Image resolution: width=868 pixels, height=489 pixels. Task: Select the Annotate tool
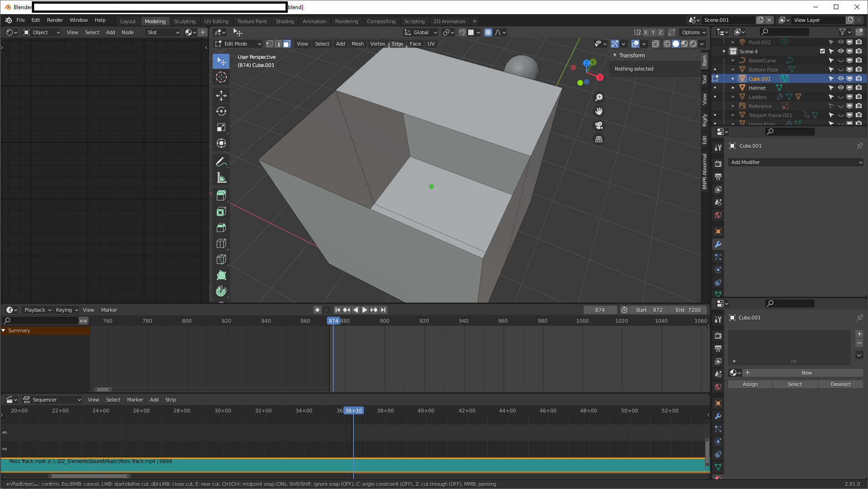[x=221, y=162]
